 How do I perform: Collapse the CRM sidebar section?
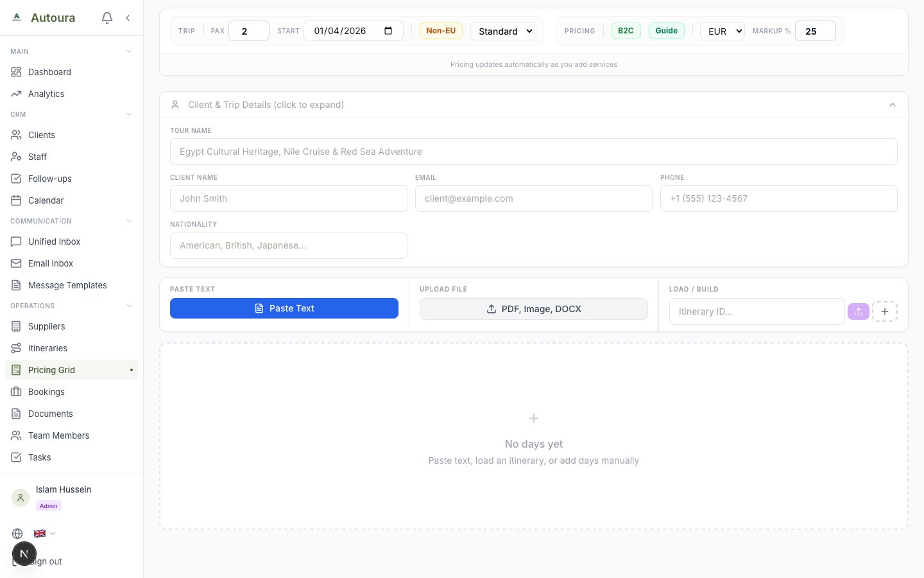[x=129, y=114]
